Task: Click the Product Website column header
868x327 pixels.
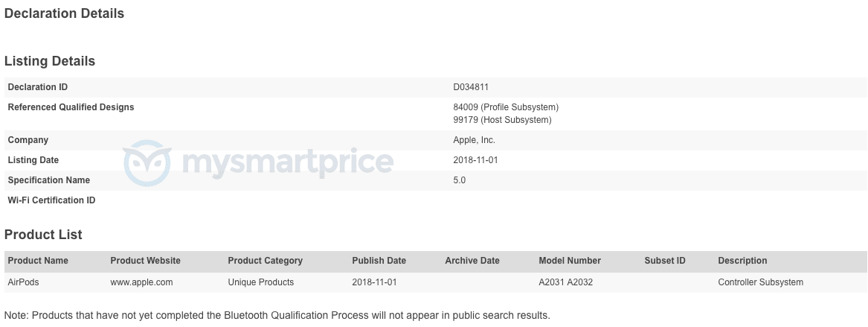Action: 145,261
